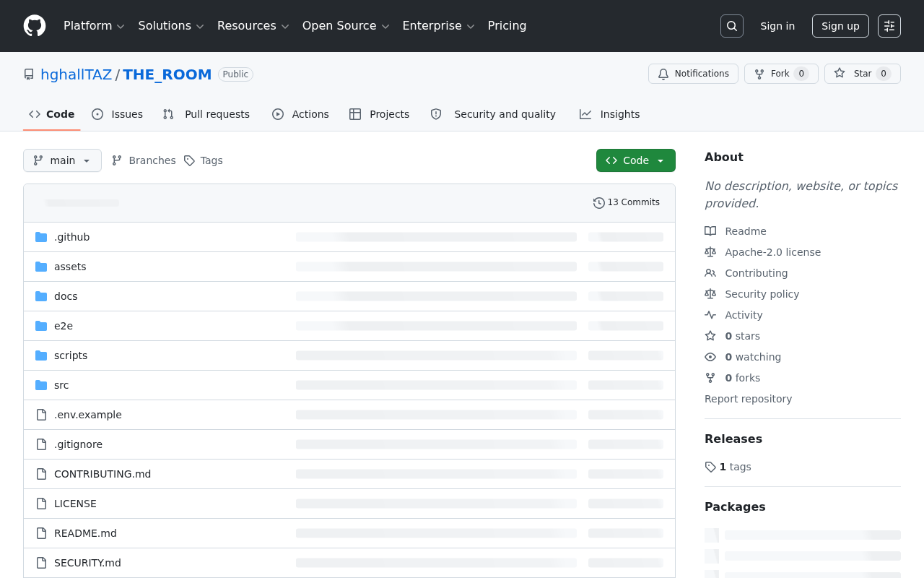Open the assets folder name
The height and width of the screenshot is (578, 924).
pyautogui.click(x=70, y=267)
